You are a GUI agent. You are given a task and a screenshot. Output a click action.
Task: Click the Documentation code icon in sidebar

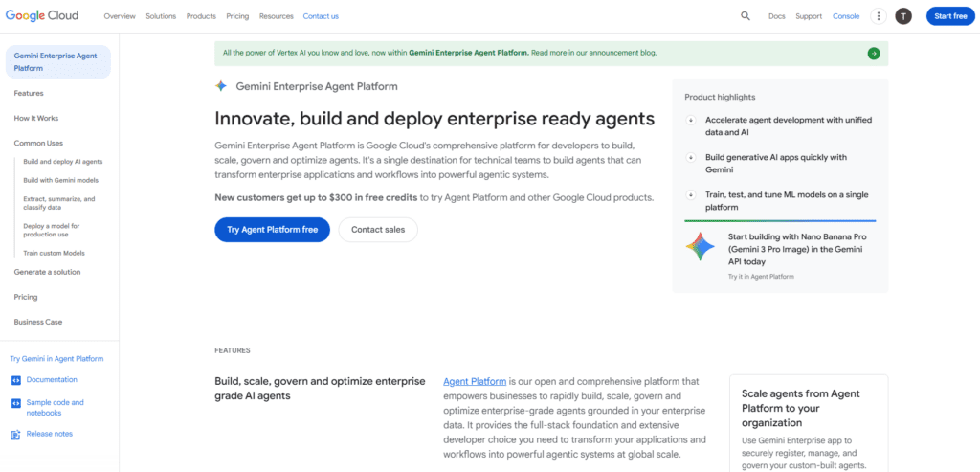pos(15,380)
